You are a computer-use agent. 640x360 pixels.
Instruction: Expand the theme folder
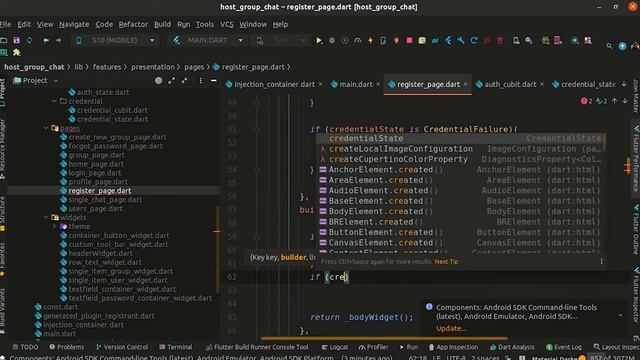point(54,226)
